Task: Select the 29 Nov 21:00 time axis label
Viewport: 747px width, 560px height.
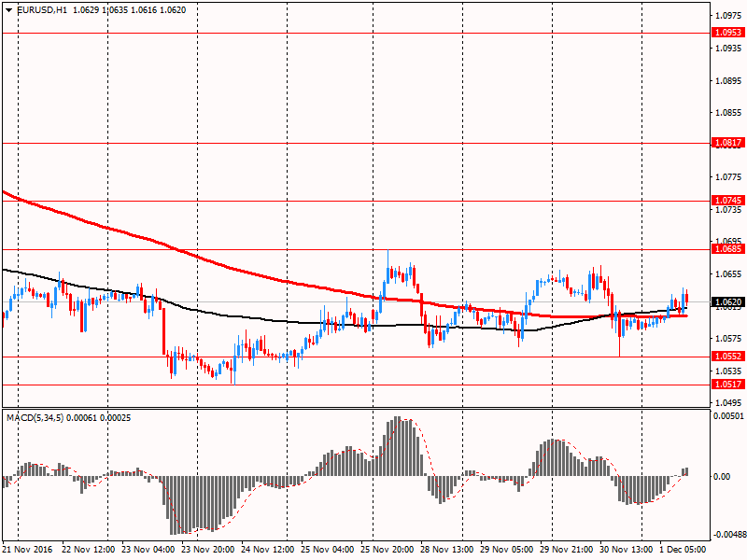Action: pos(567,549)
